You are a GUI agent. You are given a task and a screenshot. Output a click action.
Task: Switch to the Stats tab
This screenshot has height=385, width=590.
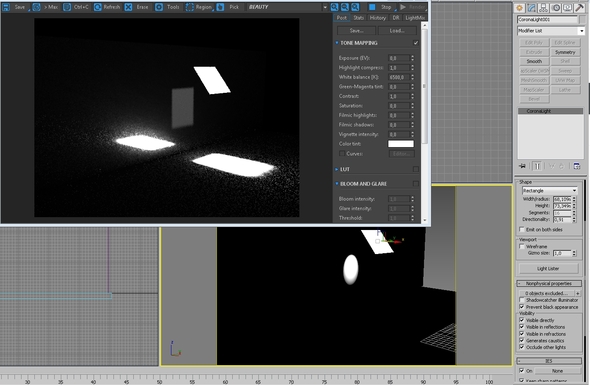359,18
